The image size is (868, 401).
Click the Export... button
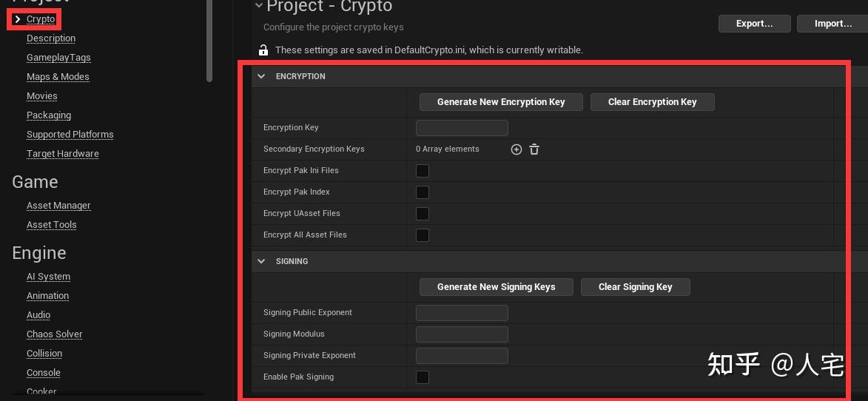tap(754, 24)
